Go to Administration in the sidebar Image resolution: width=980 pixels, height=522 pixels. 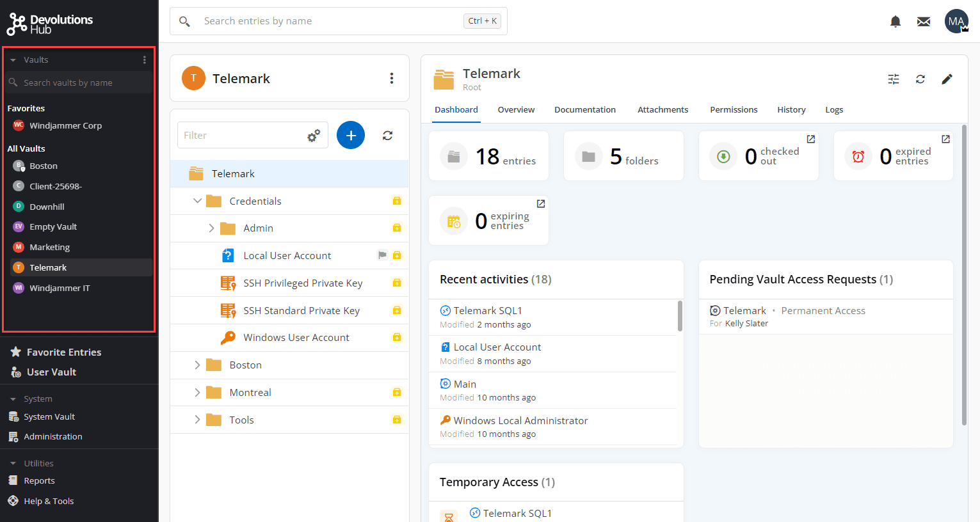[52, 437]
